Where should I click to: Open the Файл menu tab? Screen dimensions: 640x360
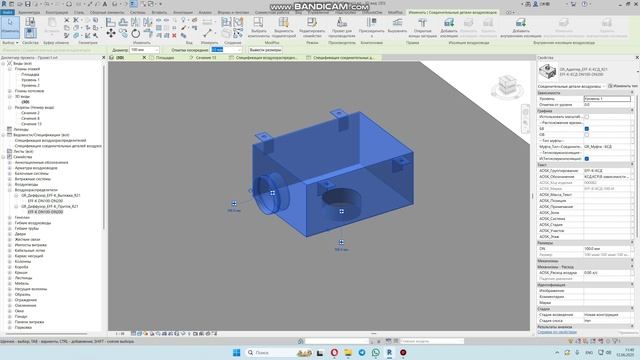coord(7,12)
